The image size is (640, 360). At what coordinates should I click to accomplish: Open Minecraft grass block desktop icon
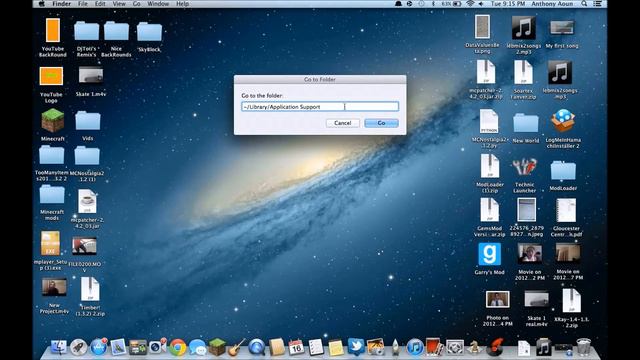[53, 121]
